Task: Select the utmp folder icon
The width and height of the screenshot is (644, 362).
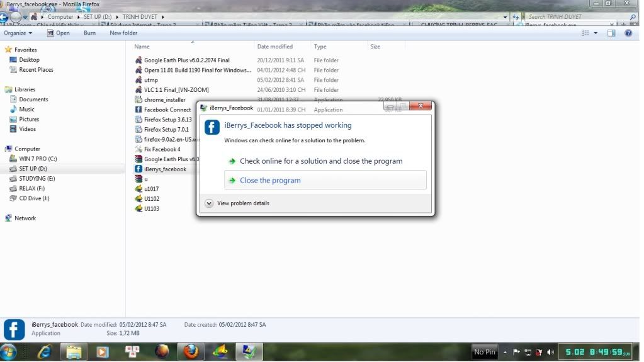Action: (x=138, y=80)
